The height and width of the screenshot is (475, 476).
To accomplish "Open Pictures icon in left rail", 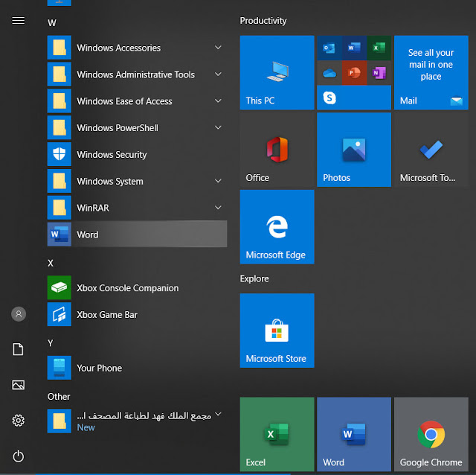I will coord(18,385).
